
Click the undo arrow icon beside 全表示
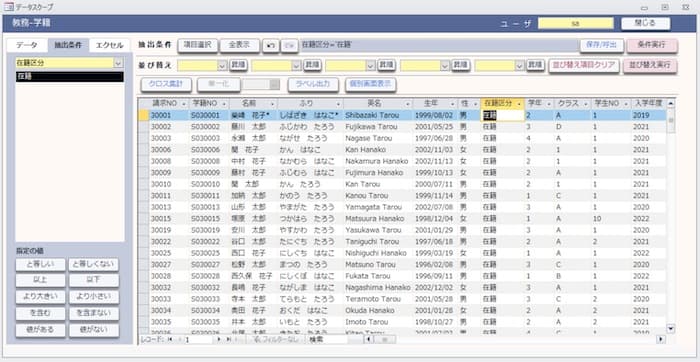(x=271, y=46)
